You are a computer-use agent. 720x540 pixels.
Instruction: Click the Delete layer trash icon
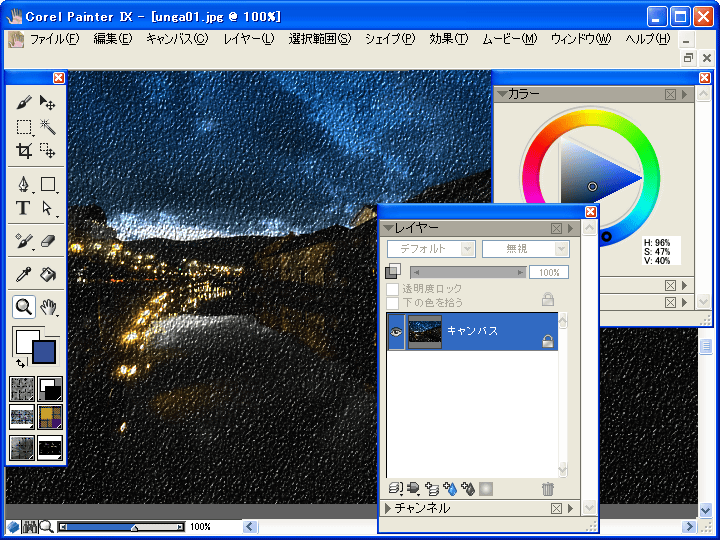(x=547, y=489)
